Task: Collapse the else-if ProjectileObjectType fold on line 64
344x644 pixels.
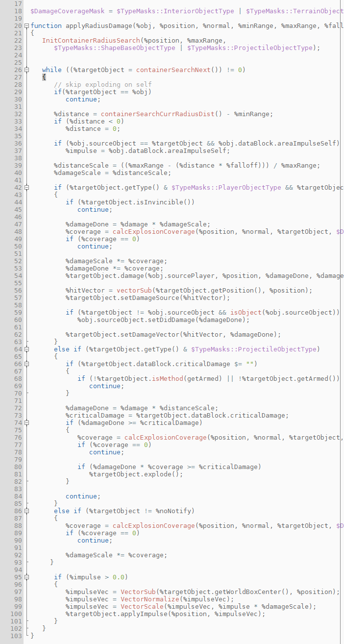Action: click(x=26, y=349)
